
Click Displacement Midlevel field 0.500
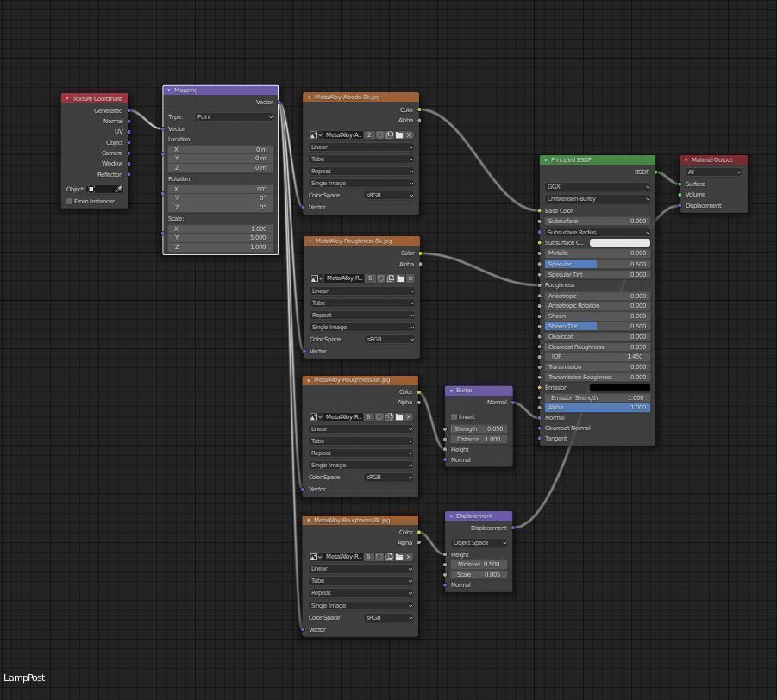coord(479,565)
